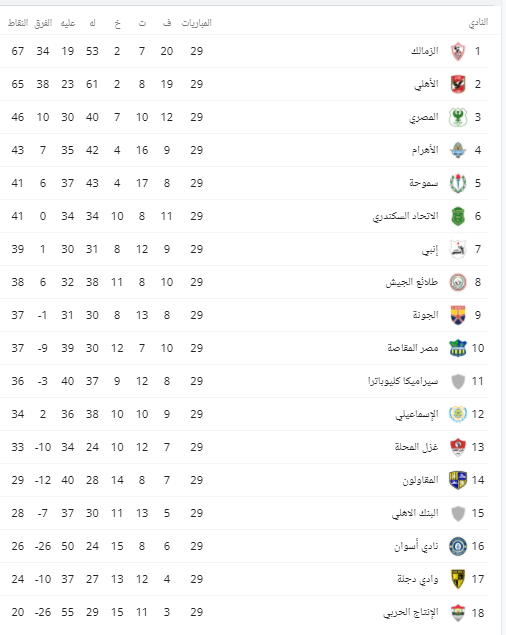
Task: Open Al Masry green club logo
Action: click(x=458, y=117)
